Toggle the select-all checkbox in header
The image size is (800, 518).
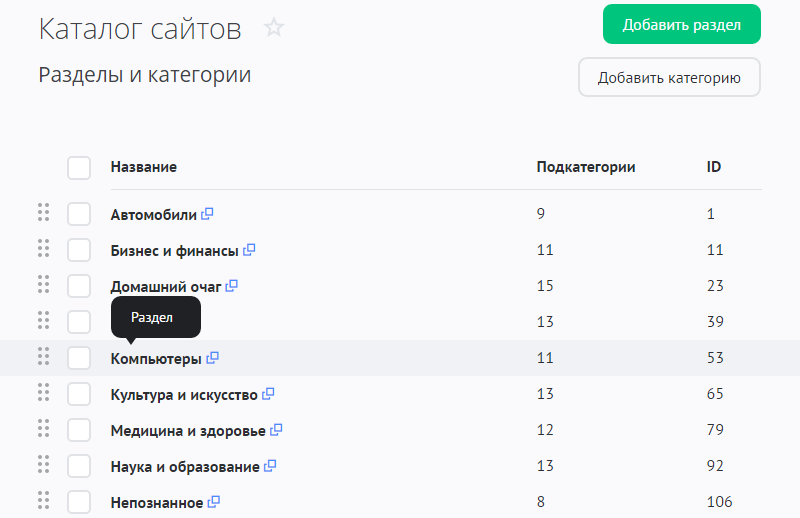pos(79,167)
